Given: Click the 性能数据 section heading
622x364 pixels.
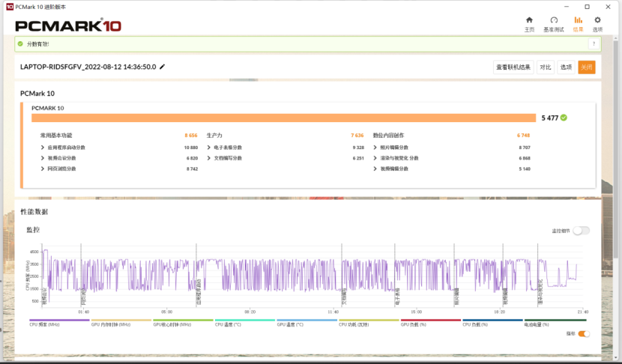Looking at the screenshot, I should tap(34, 212).
